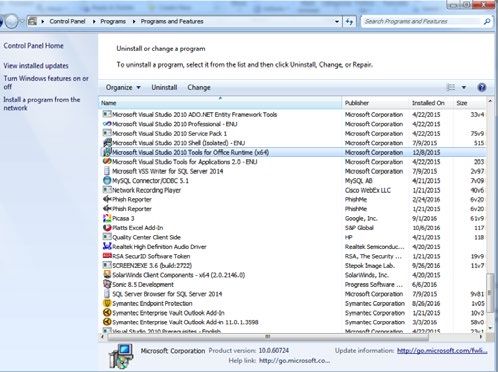This screenshot has height=372, width=498.
Task: Click the Symantec Enterprise Vault Outlook Add-In icon
Action: pyautogui.click(x=107, y=313)
